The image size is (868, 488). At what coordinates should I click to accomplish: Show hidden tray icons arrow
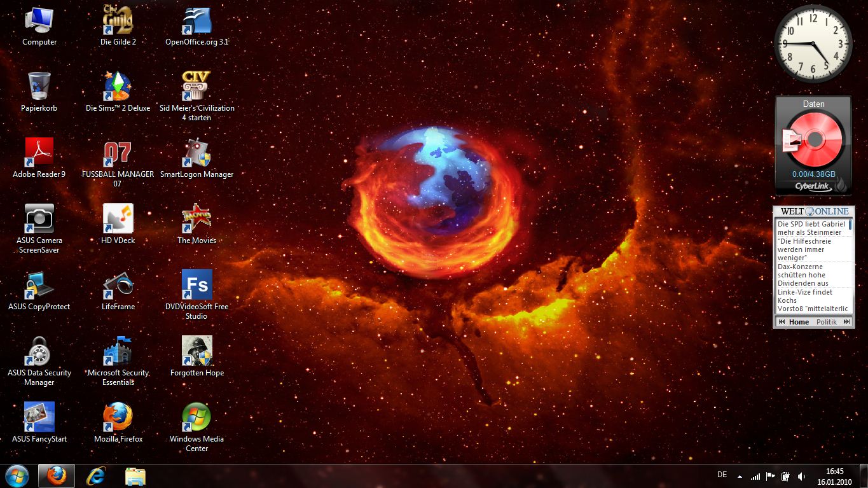pos(740,476)
